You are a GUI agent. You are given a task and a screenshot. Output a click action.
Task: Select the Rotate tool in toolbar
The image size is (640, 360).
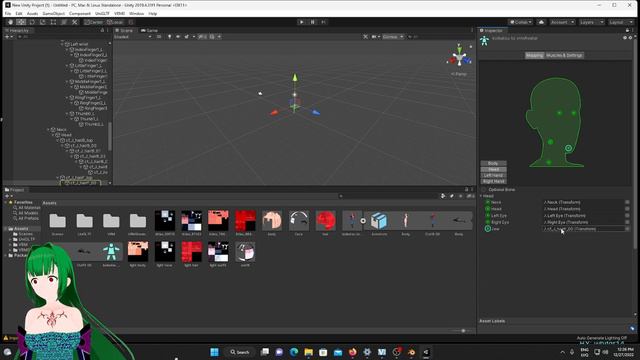(x=32, y=22)
